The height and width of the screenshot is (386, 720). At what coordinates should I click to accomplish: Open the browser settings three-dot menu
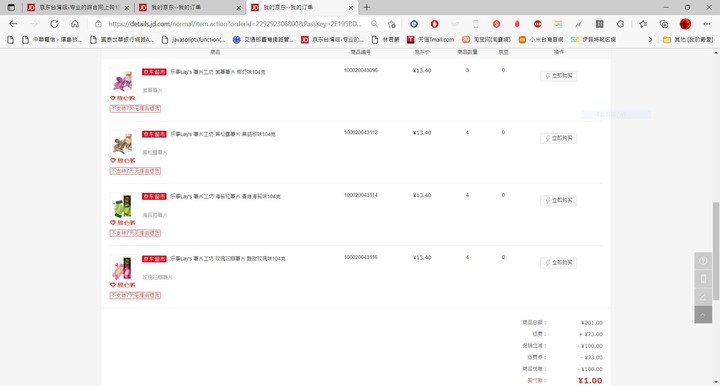707,24
